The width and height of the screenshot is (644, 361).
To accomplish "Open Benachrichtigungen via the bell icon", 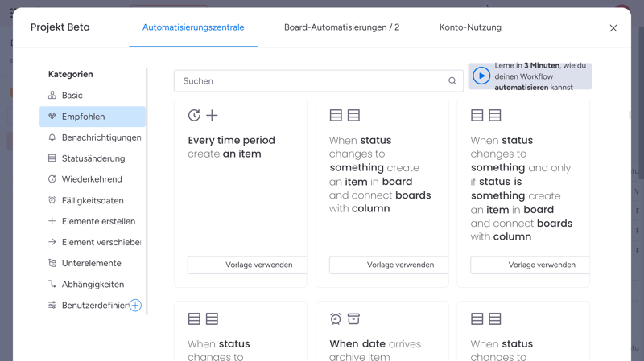I will pyautogui.click(x=52, y=137).
